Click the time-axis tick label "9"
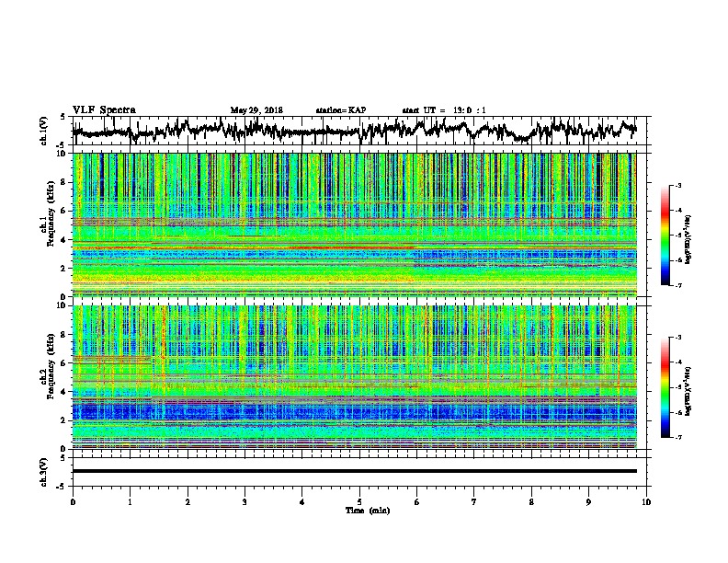The image size is (728, 563). [588, 502]
